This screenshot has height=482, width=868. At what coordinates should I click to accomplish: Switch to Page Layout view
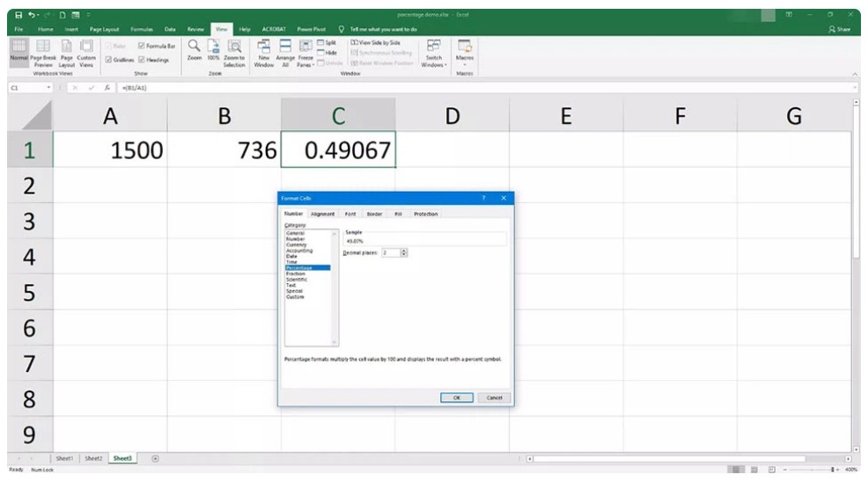[66, 53]
